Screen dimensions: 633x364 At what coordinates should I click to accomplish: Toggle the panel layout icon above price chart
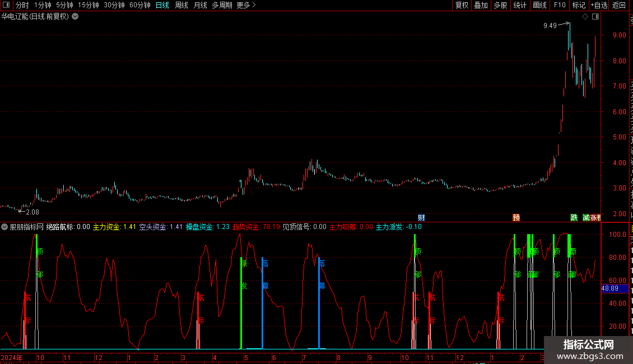pos(595,17)
